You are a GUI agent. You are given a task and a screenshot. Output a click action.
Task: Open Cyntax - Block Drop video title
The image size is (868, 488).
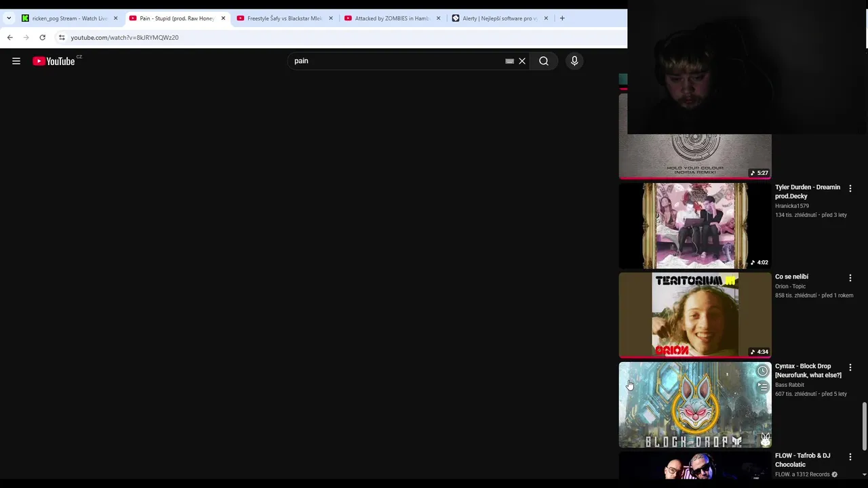pyautogui.click(x=808, y=371)
